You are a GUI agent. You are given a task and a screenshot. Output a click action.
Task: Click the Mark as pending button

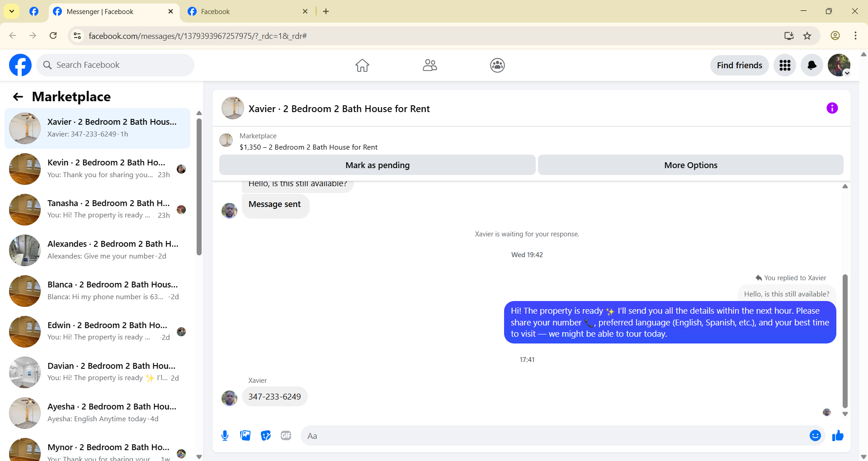coord(377,165)
